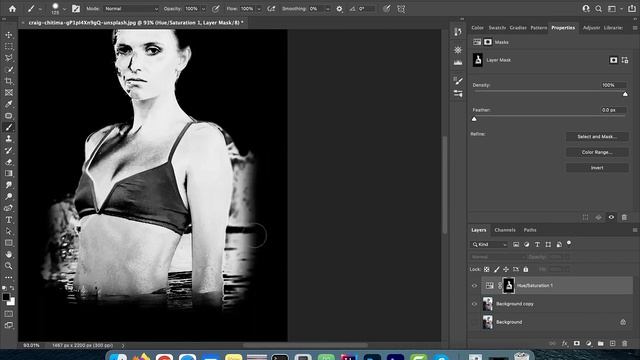Screen dimensions: 640x360
Task: Select the Eyedropper tool
Action: click(x=9, y=104)
